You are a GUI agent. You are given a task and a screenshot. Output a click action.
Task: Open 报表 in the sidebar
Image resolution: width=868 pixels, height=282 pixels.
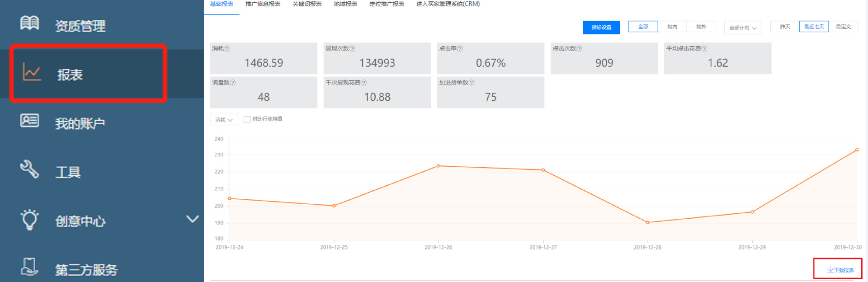click(70, 75)
